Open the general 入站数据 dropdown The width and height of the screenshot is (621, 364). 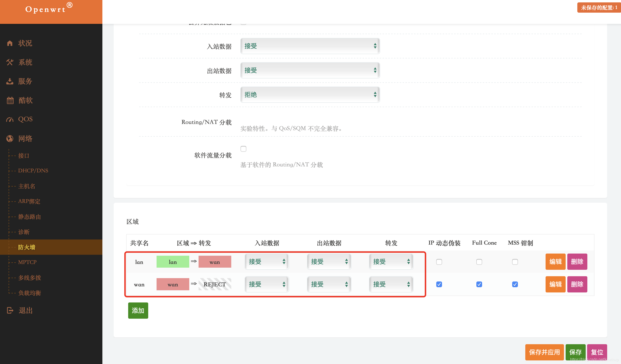coord(310,46)
